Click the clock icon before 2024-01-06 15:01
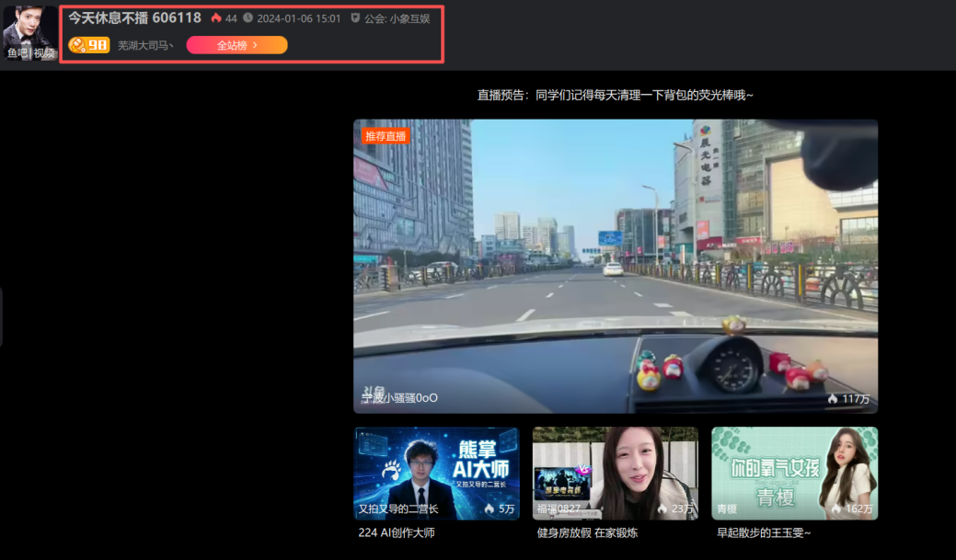 point(248,18)
